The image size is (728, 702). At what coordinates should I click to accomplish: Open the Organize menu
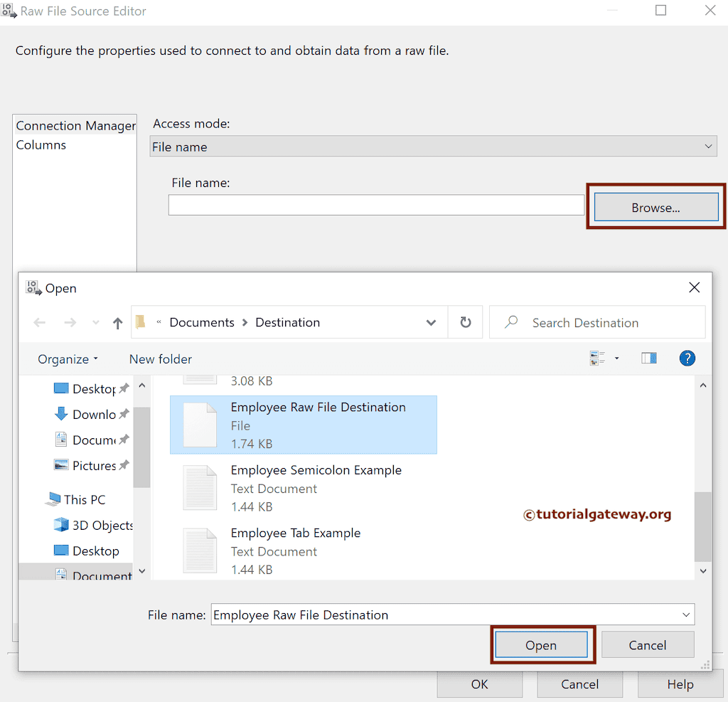pyautogui.click(x=68, y=359)
